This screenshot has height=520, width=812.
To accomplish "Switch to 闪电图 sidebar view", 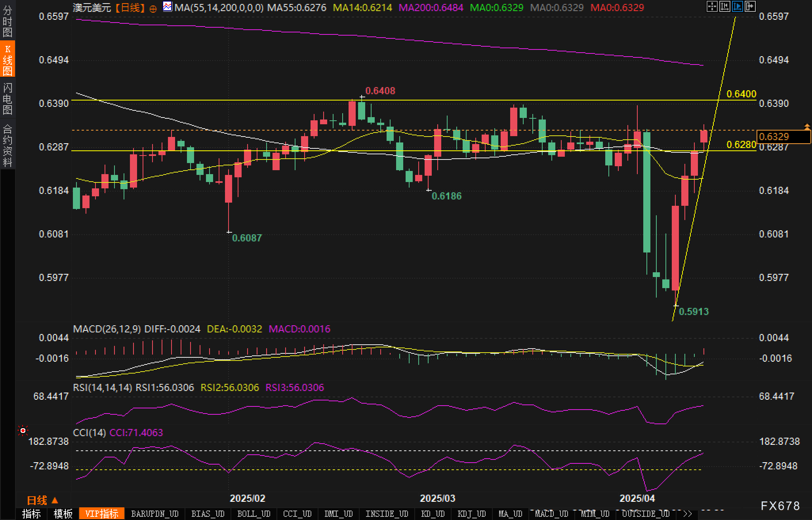I will click(x=8, y=98).
